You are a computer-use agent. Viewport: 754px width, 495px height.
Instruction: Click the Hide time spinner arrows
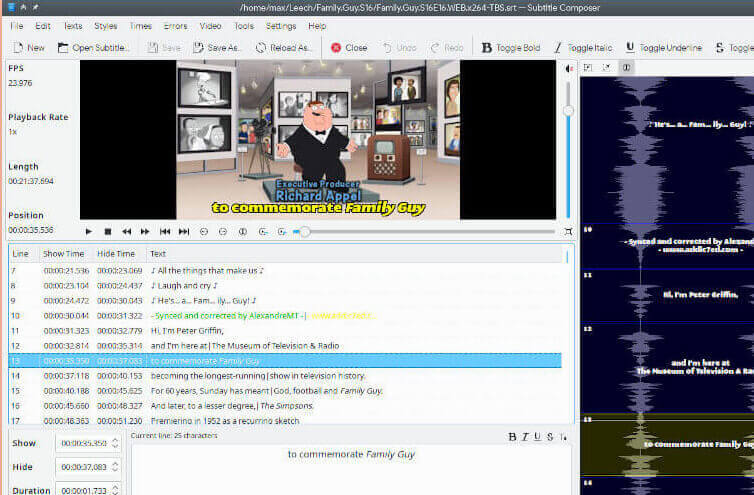tap(115, 467)
